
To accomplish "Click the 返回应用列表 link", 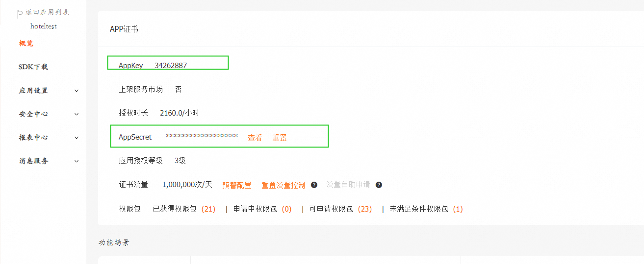I will (47, 12).
